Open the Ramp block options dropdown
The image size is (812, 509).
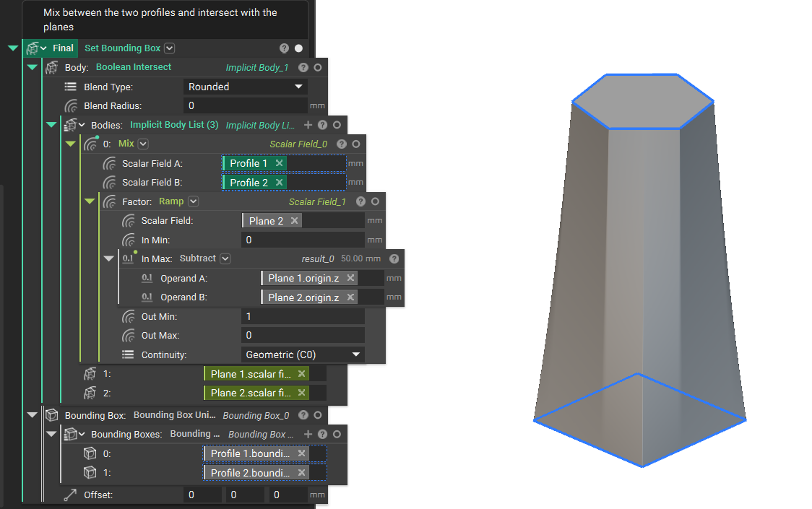pyautogui.click(x=193, y=201)
